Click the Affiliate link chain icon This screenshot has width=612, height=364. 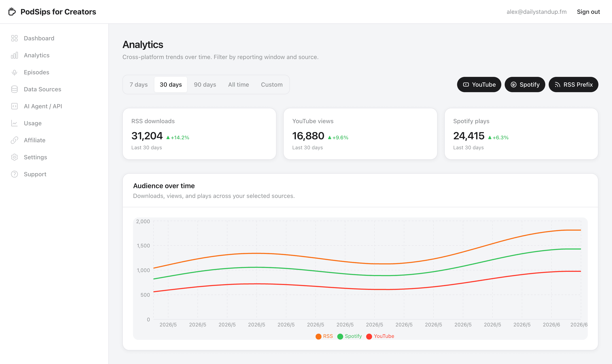[14, 140]
